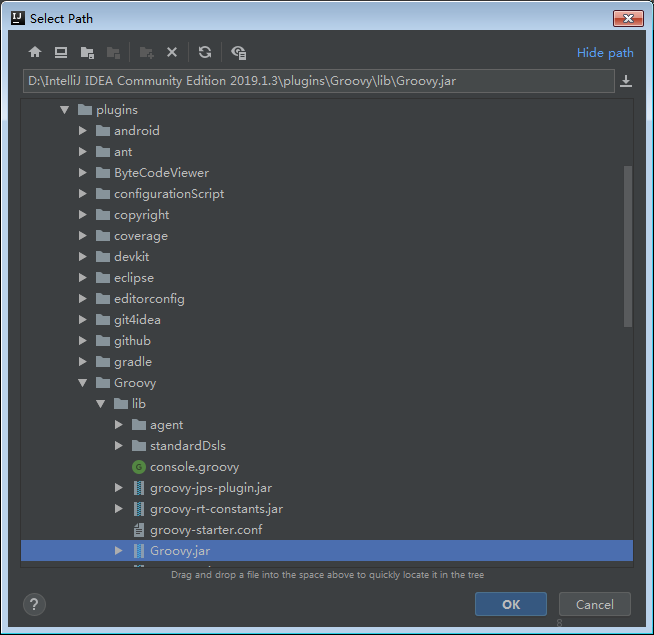Screen dimensions: 654x635
Task: Expand the ant folder
Action: [x=83, y=151]
